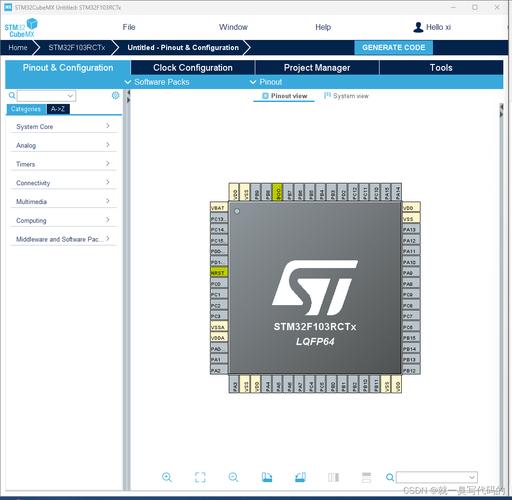Viewport: 512px width, 500px height.
Task: Toggle the A->Z list view
Action: pos(58,109)
